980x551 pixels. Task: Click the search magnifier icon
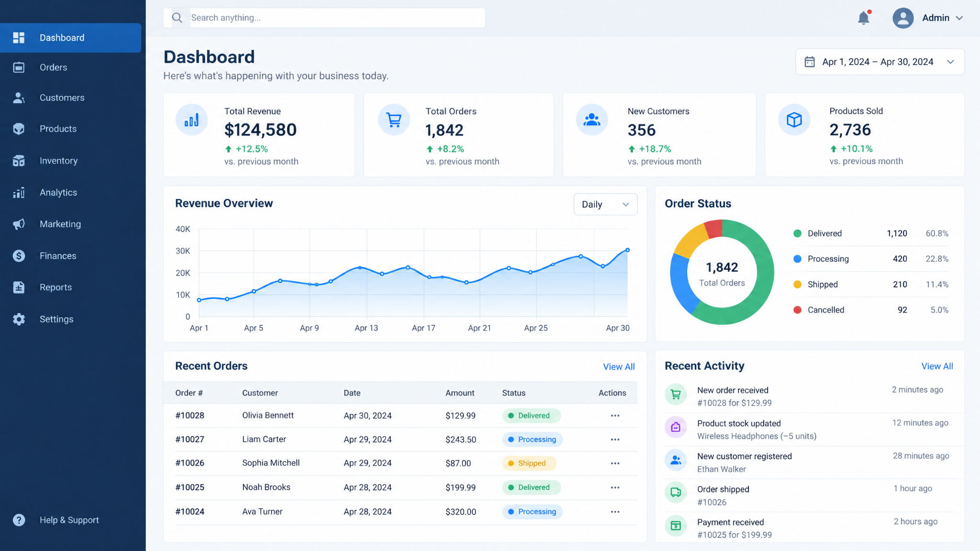177,18
